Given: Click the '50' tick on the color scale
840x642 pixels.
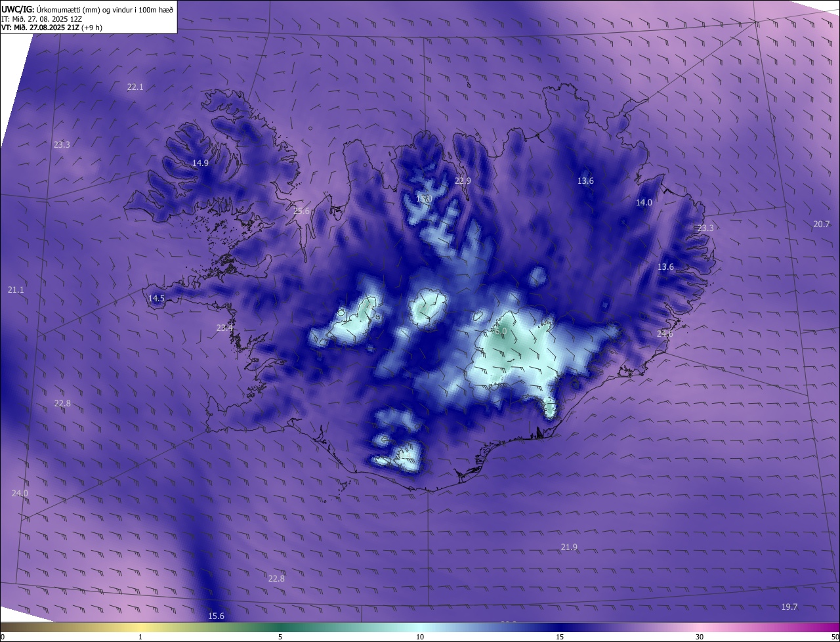Looking at the screenshot, I should [835, 637].
